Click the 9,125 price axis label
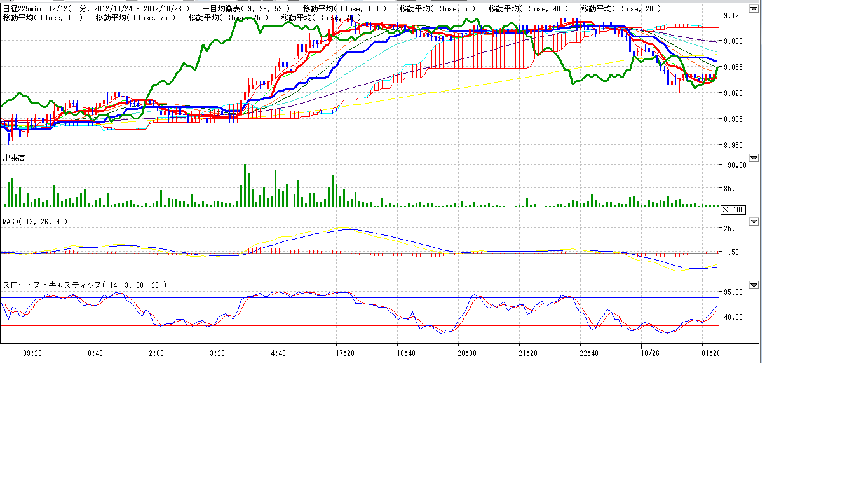The image size is (868, 488). click(x=733, y=16)
